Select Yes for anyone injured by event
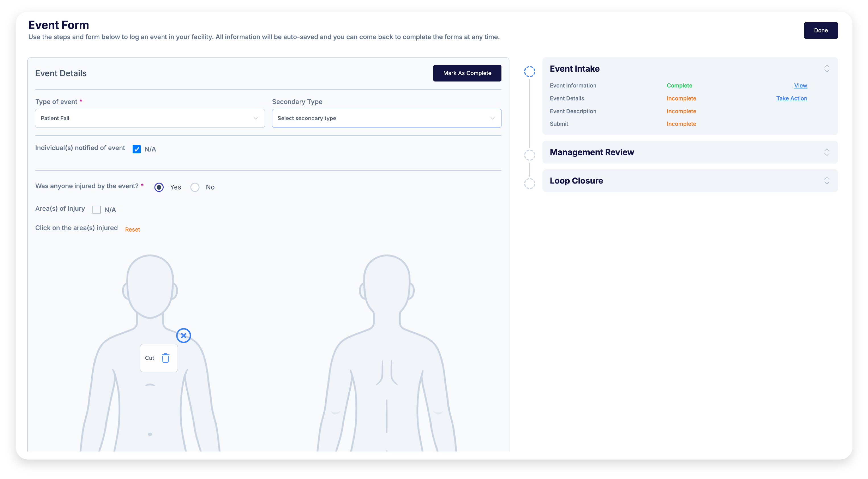 click(159, 187)
